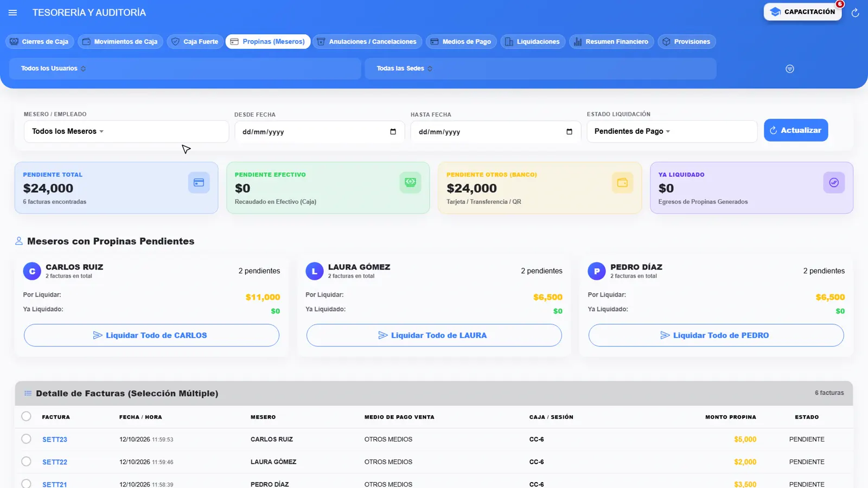Expand the Todas las Sedes selector
This screenshot has height=488, width=868.
(540, 68)
